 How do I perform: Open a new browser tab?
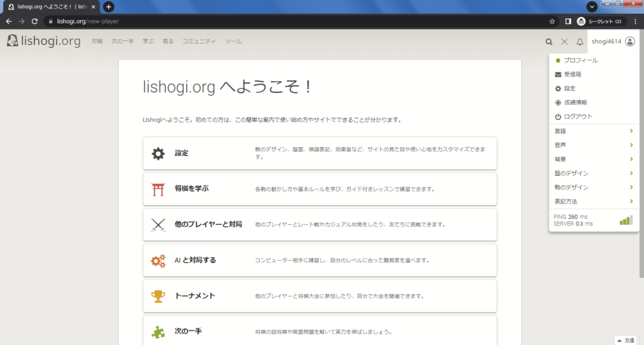tap(108, 7)
